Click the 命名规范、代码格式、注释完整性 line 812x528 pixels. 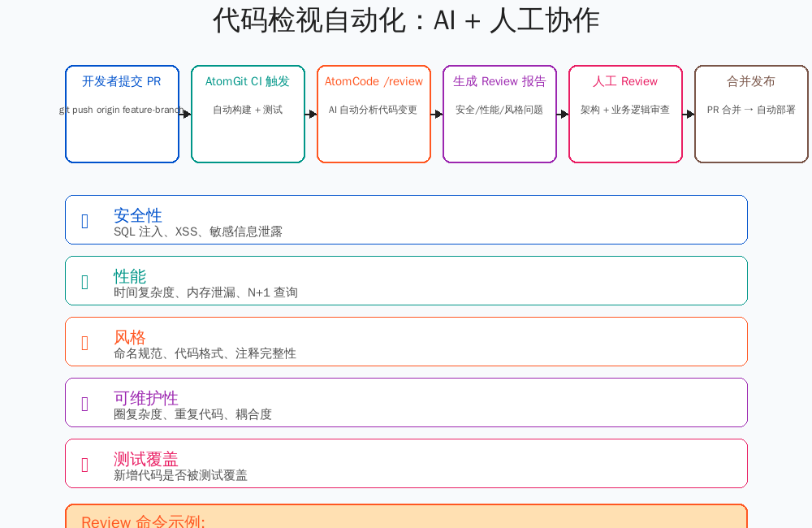pyautogui.click(x=205, y=353)
